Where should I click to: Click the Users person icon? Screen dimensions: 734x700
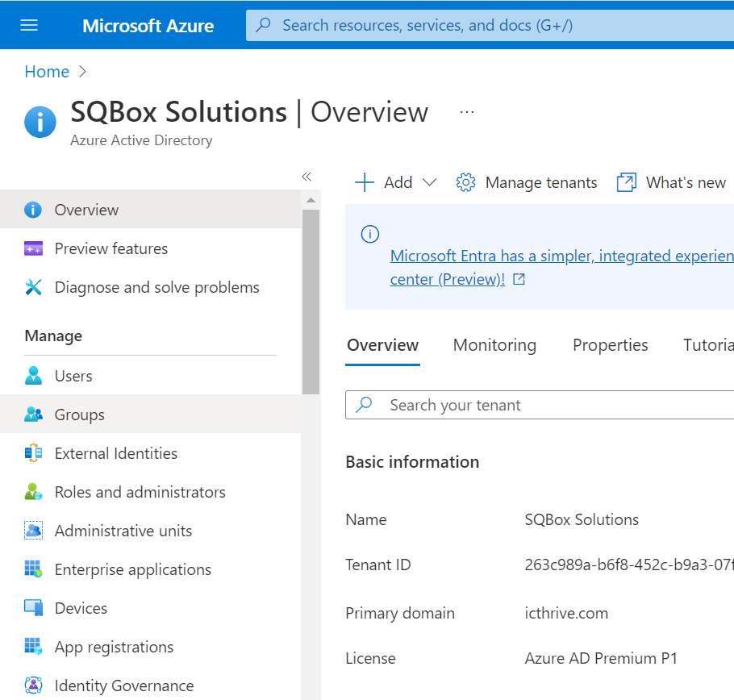click(x=33, y=376)
